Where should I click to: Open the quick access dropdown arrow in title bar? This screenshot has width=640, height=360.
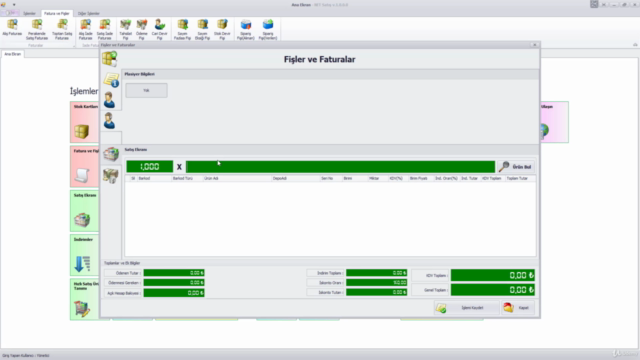click(x=14, y=5)
